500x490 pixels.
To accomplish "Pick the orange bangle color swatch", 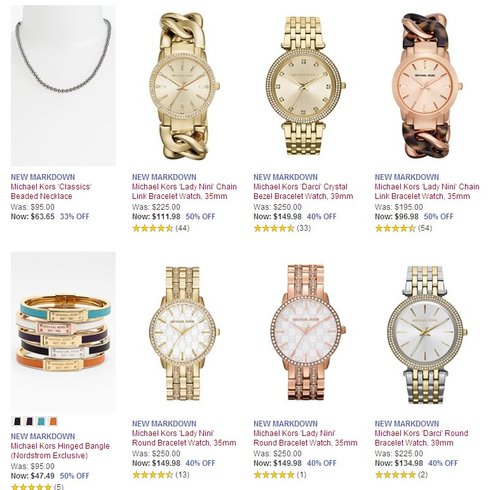I will tap(53, 421).
